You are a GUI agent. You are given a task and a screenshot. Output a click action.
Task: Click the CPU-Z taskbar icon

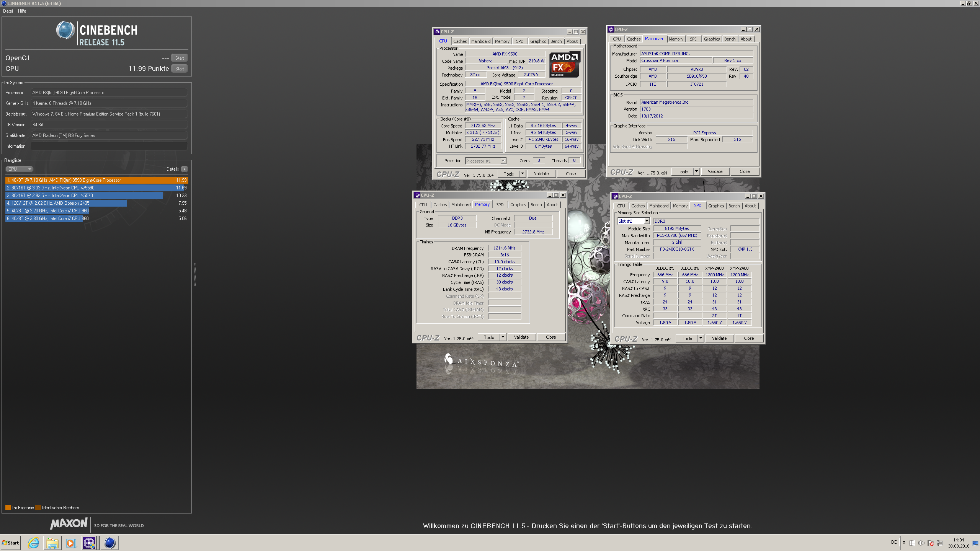[90, 543]
